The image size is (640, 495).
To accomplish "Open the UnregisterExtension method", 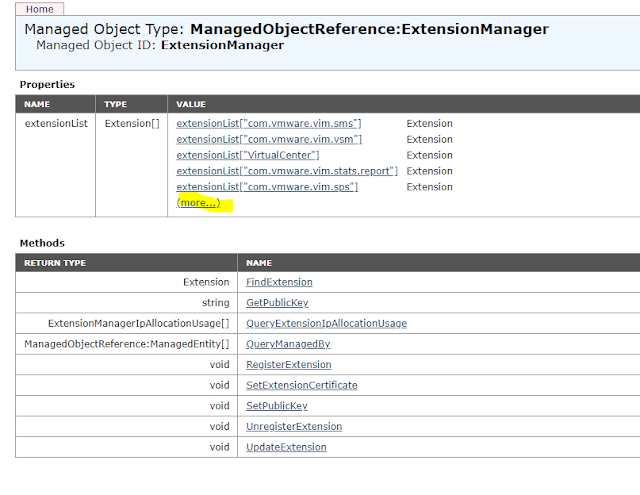I will (x=294, y=426).
